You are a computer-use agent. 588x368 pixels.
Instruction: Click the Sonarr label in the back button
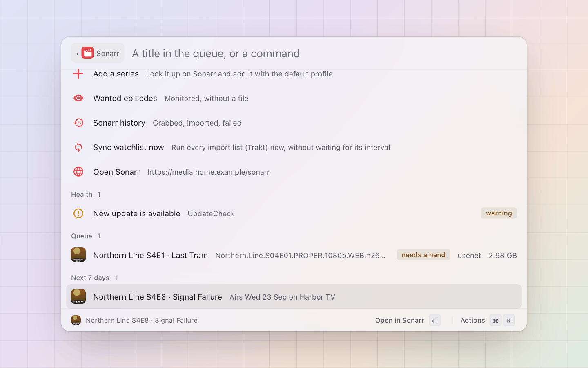[x=108, y=54]
